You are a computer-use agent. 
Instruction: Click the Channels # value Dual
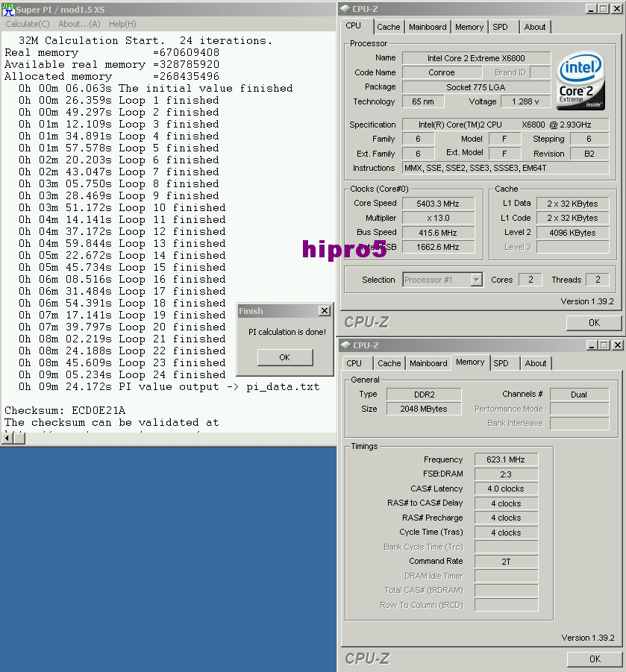click(579, 395)
